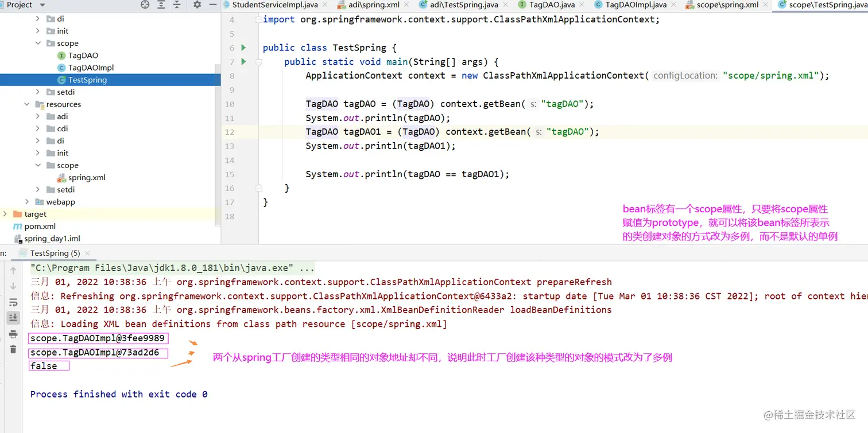The image size is (868, 433).
Task: Click the up arrow in Run console toolbar
Action: 13,271
